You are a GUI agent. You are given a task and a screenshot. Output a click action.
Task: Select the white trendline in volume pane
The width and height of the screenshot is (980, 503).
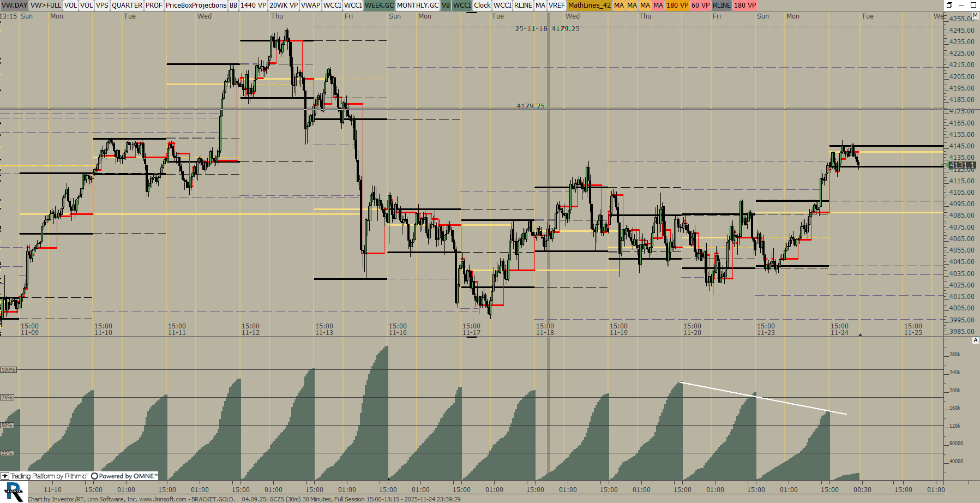[x=763, y=398]
